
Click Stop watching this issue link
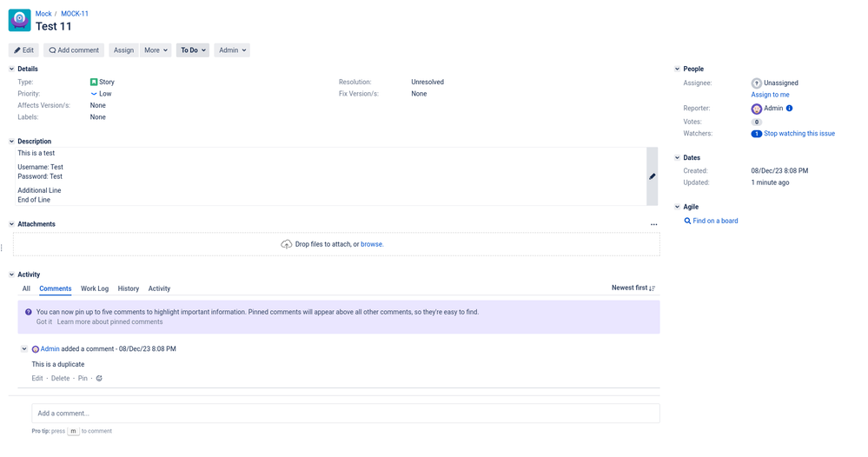[x=799, y=134]
